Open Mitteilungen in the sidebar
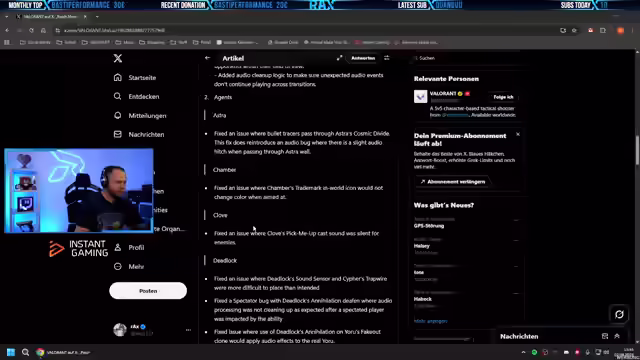This screenshot has width=640, height=360. tap(147, 116)
